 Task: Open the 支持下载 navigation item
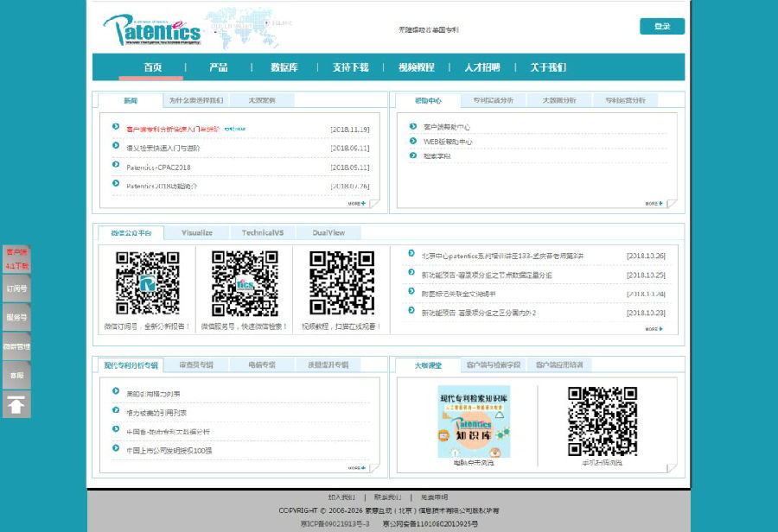click(350, 67)
